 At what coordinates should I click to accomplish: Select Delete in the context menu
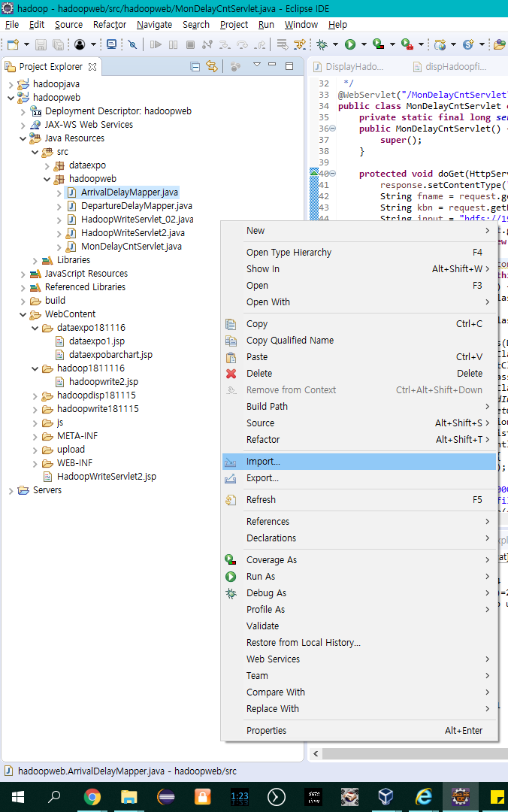click(x=359, y=374)
